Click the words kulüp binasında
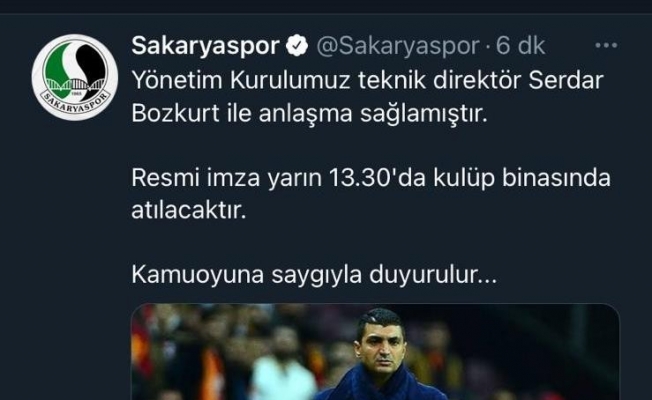Image resolution: width=652 pixels, height=400 pixels. 522,178
